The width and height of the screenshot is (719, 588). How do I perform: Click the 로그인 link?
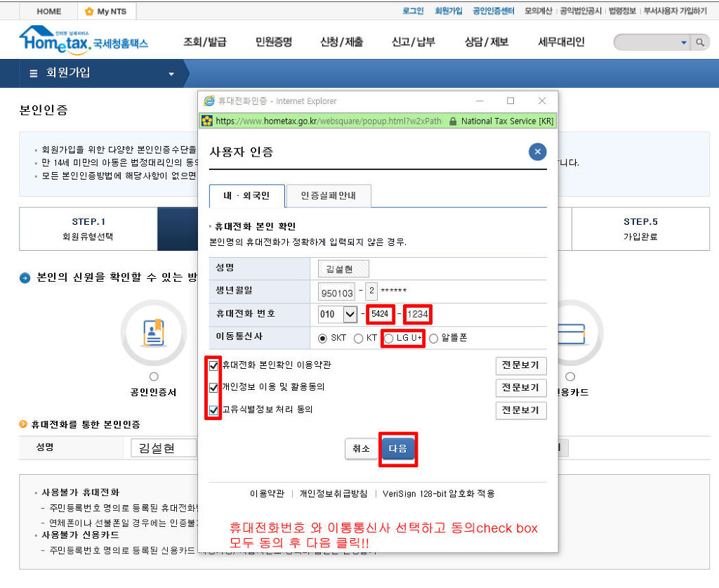413,11
